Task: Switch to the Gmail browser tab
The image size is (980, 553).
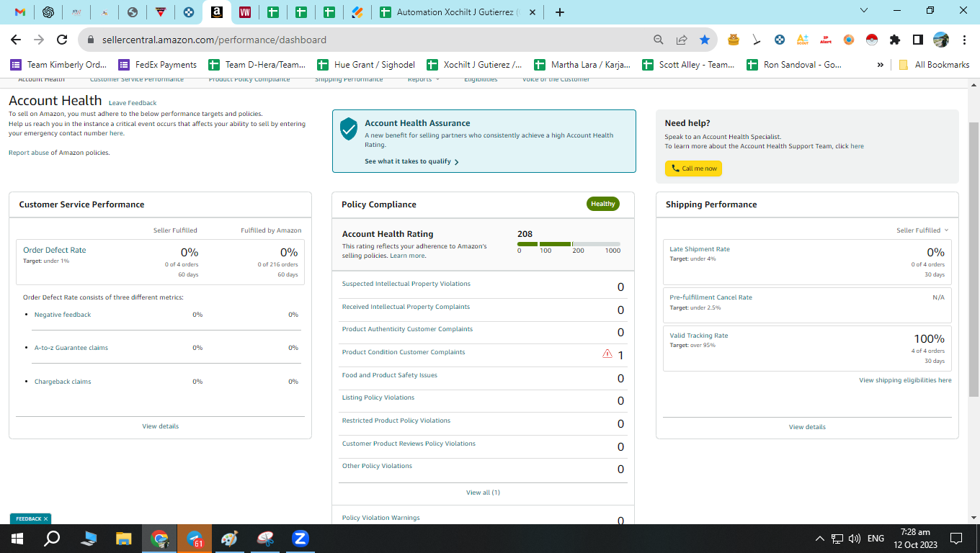Action: coord(21,12)
